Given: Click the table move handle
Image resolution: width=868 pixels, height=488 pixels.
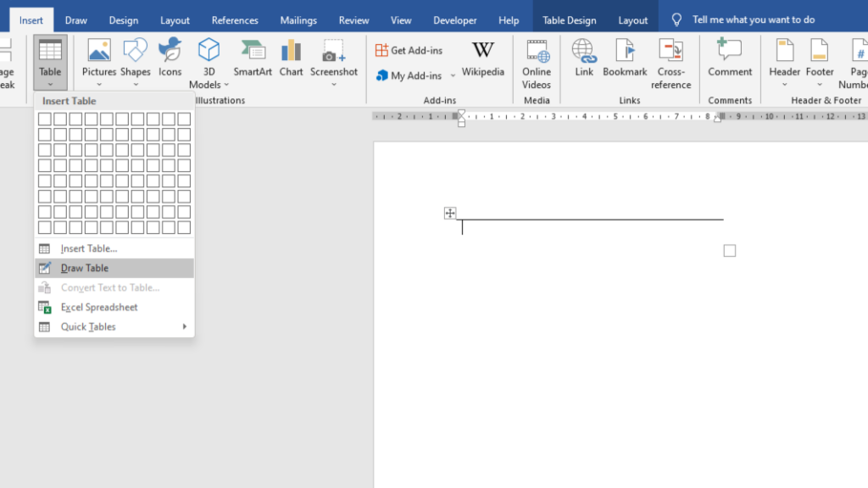Looking at the screenshot, I should (x=450, y=213).
